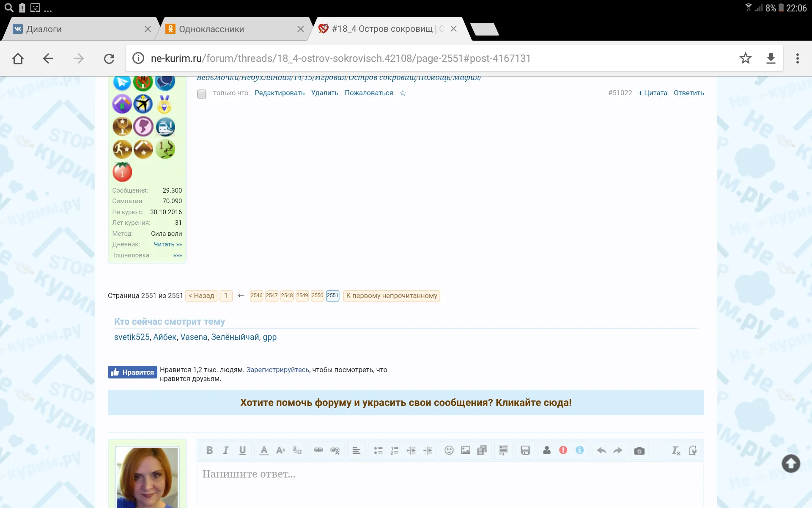Insert a link using the chain icon

[318, 450]
